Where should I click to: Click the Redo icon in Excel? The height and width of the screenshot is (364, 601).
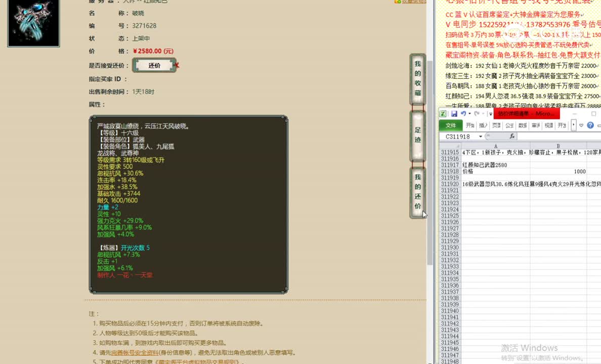477,114
